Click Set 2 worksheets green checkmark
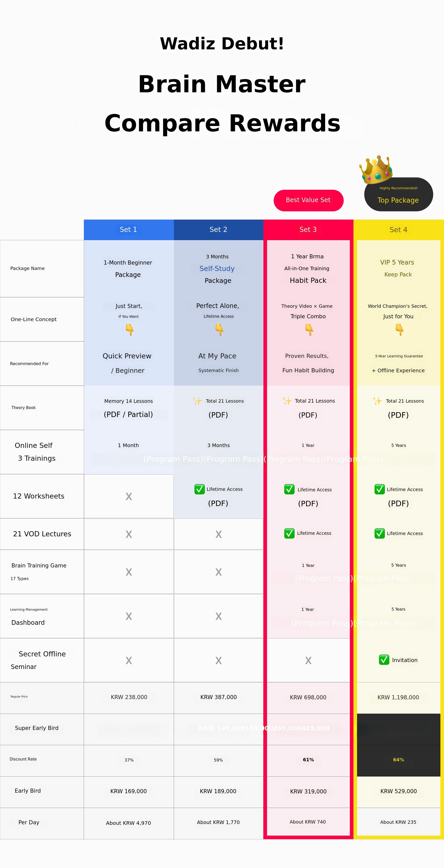This screenshot has width=444, height=868. (199, 489)
